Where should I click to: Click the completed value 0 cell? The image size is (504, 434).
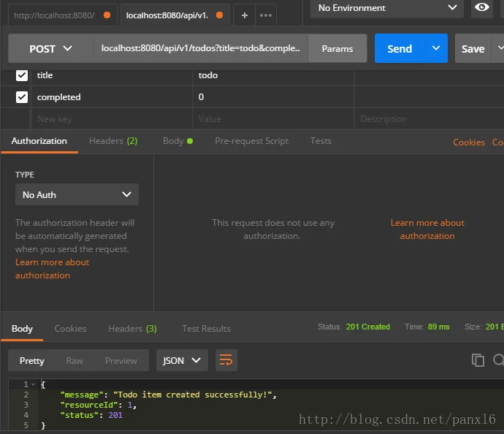273,97
